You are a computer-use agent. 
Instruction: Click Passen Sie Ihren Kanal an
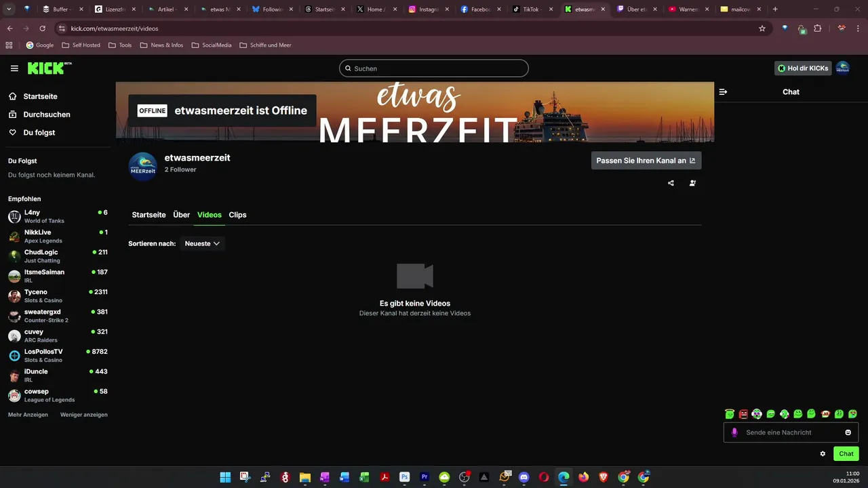tap(646, 161)
